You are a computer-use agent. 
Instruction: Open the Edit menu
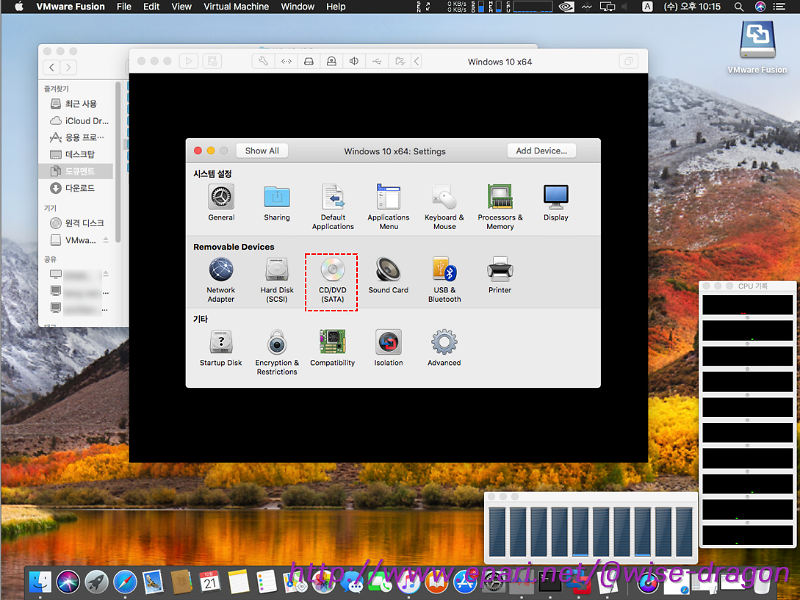151,7
